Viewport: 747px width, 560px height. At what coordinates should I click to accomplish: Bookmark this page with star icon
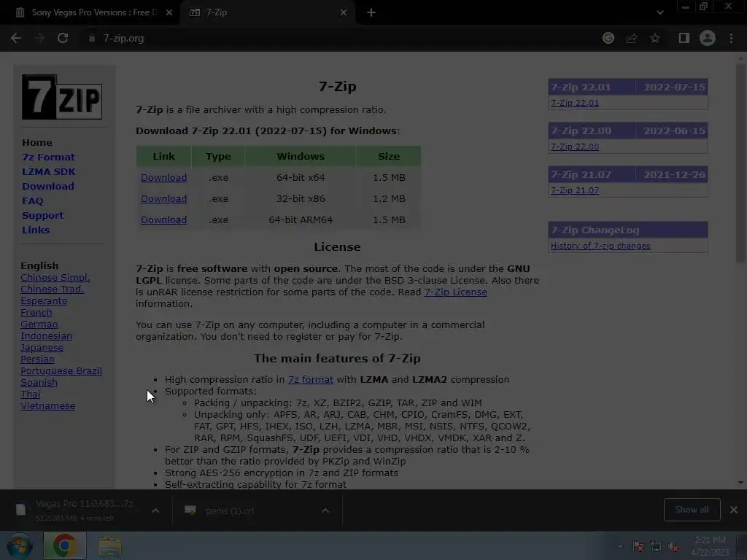(x=655, y=38)
